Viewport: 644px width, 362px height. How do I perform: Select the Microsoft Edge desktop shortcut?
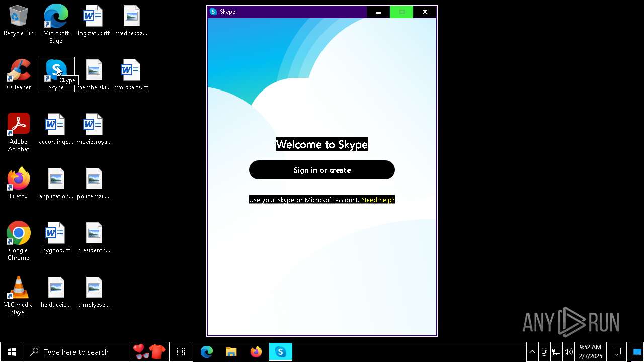56,24
